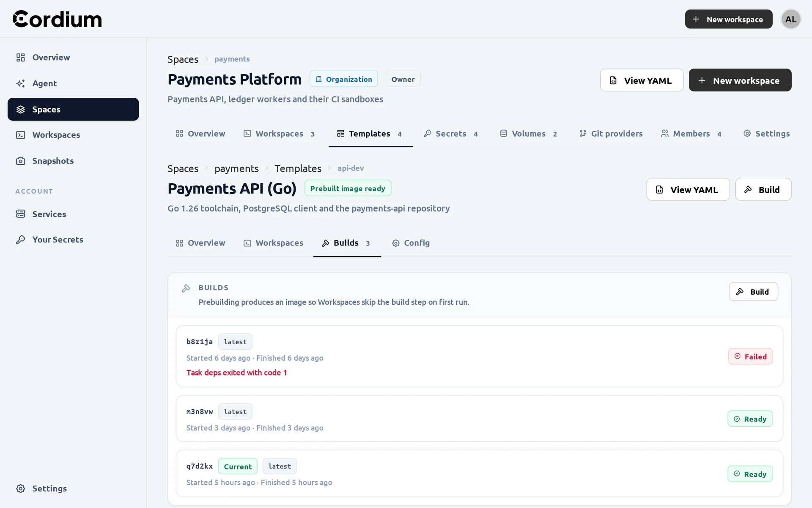Click the plus icon in top New workspace
This screenshot has height=508, width=812.
696,19
